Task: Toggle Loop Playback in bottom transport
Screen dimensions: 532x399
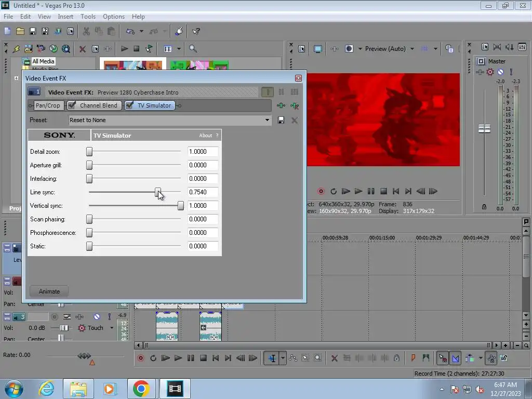Action: coord(153,358)
